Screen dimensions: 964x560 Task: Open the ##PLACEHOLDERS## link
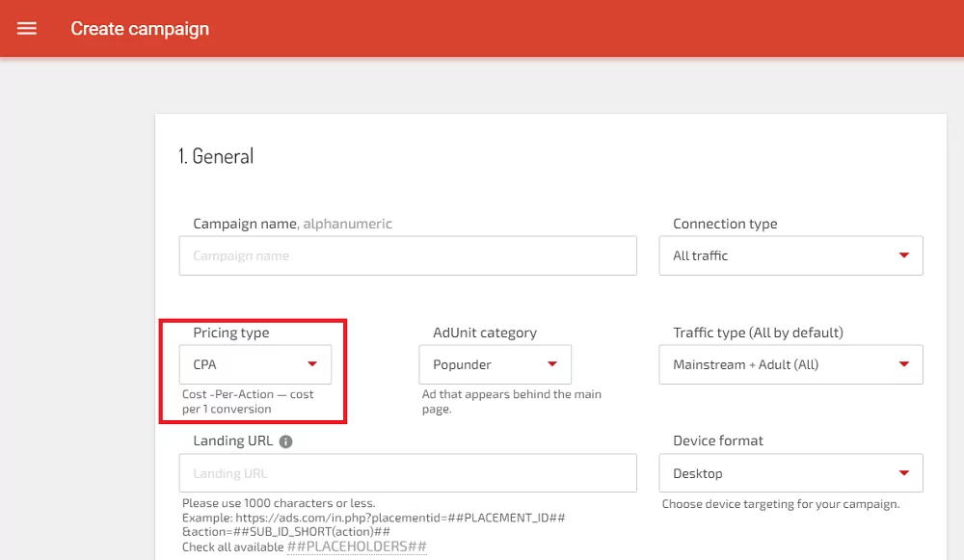[x=357, y=547]
